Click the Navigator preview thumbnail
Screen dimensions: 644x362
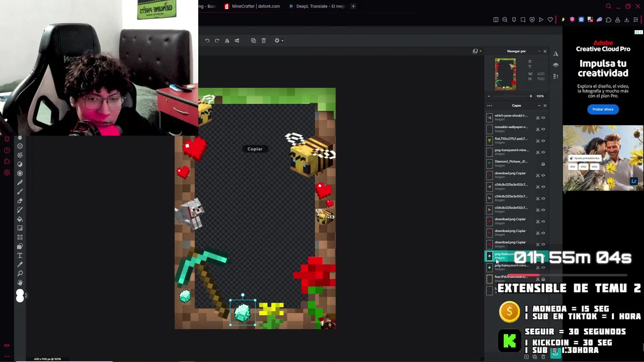coord(505,74)
